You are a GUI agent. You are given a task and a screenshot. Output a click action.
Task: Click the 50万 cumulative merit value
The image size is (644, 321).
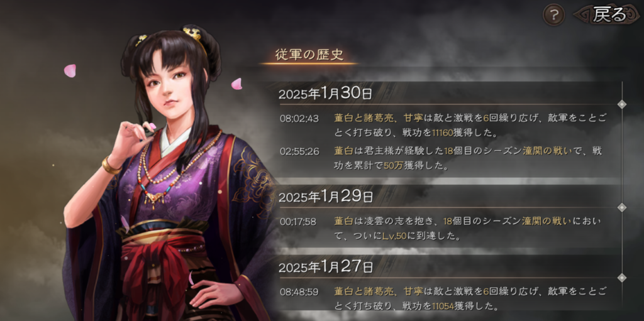(391, 166)
